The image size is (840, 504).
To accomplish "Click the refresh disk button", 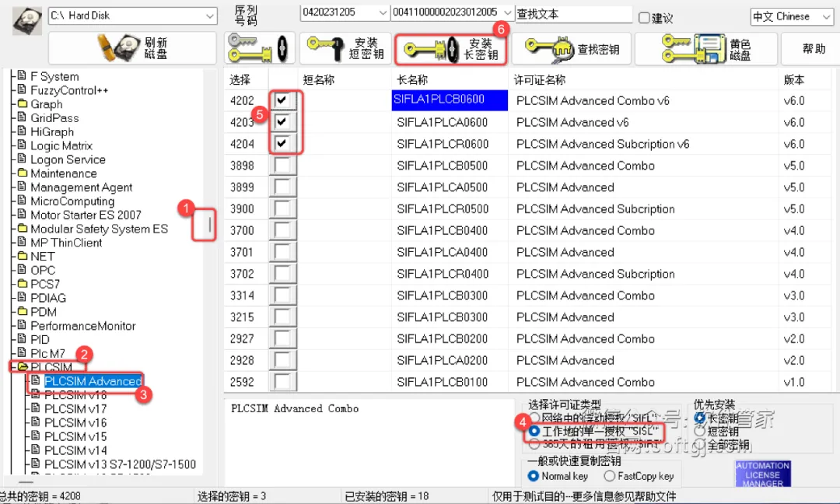I will point(132,48).
